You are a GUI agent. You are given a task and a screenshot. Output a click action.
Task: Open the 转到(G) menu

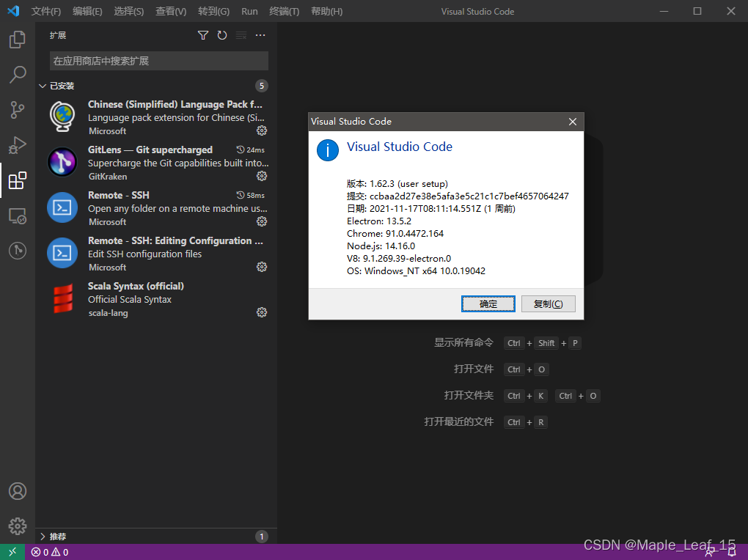coord(213,12)
